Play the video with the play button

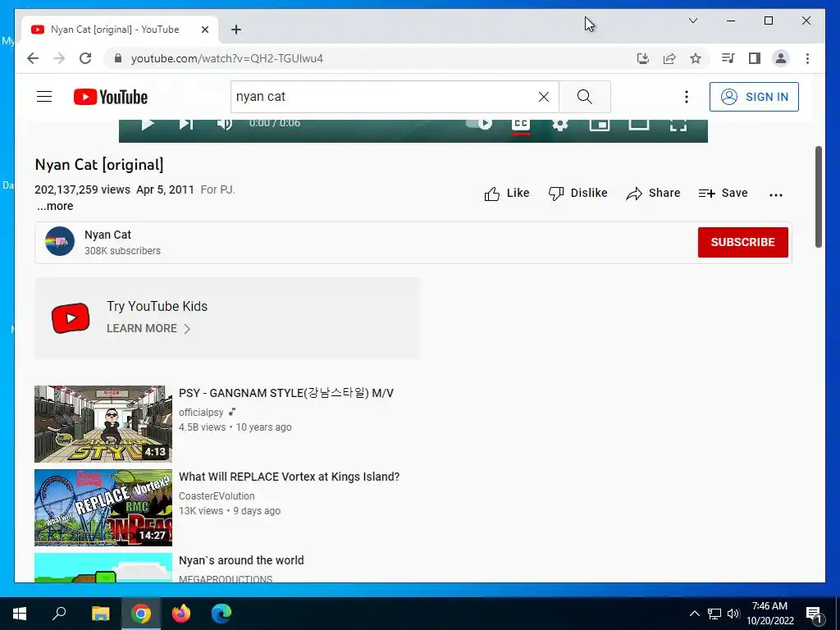click(148, 125)
